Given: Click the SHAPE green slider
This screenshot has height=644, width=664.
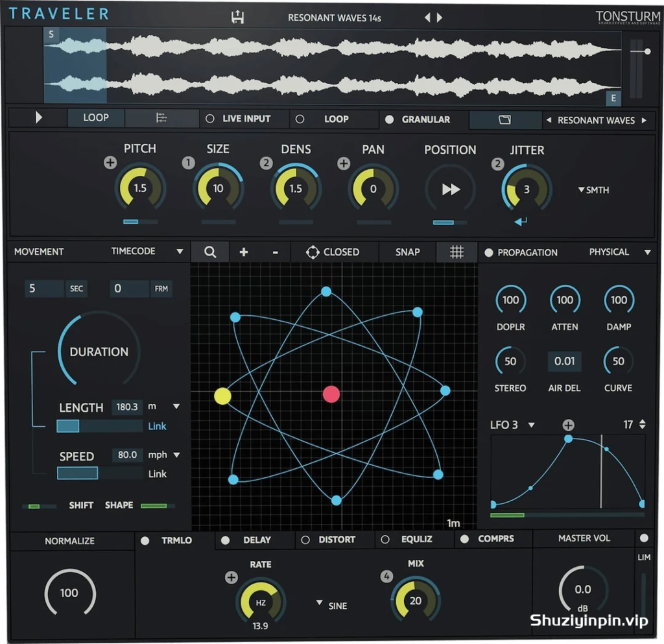Looking at the screenshot, I should [158, 506].
